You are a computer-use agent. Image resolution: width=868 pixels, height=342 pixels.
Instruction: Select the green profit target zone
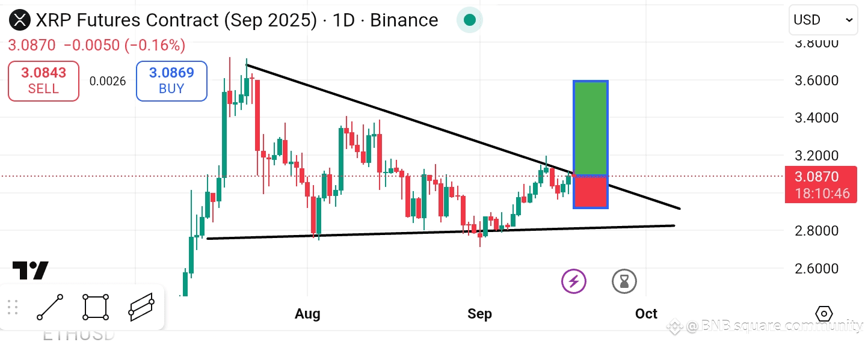[591, 128]
